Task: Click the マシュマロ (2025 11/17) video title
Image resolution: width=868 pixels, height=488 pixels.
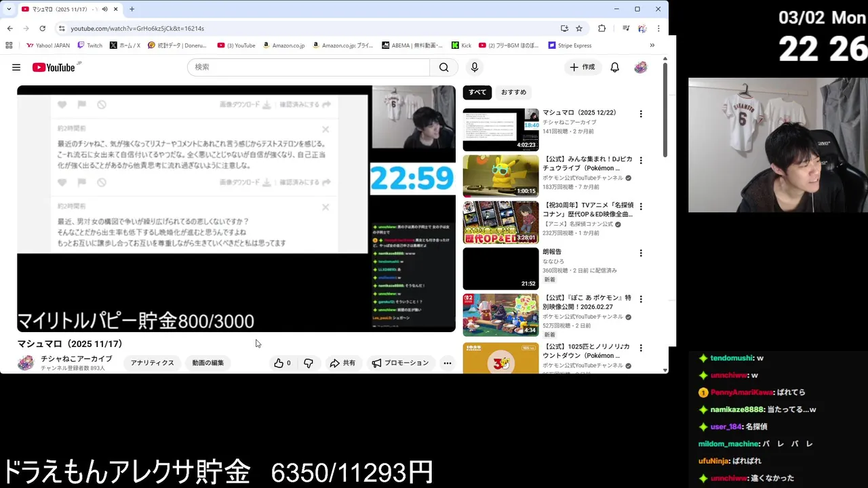Action: pos(70,344)
